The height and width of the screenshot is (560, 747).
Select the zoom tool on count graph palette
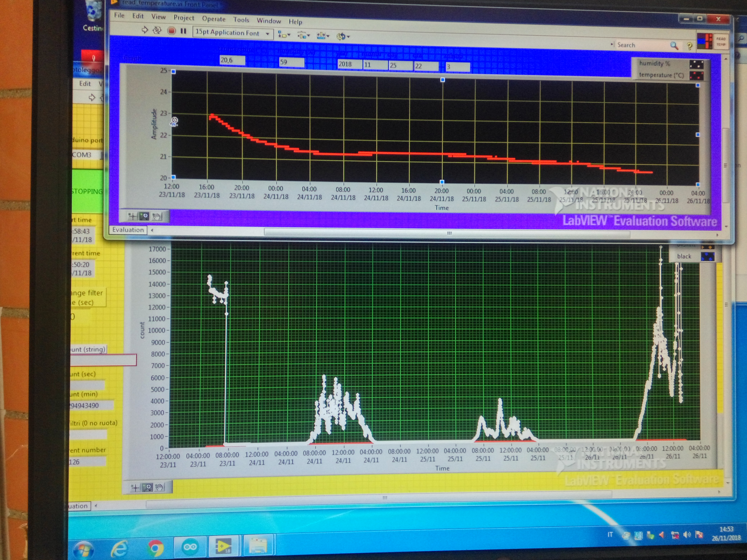(147, 487)
